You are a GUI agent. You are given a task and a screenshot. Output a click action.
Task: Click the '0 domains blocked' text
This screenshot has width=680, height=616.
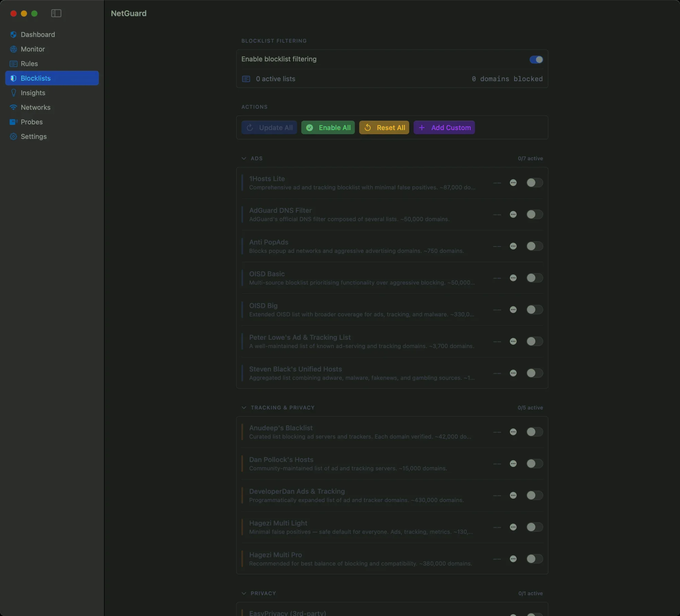point(507,79)
